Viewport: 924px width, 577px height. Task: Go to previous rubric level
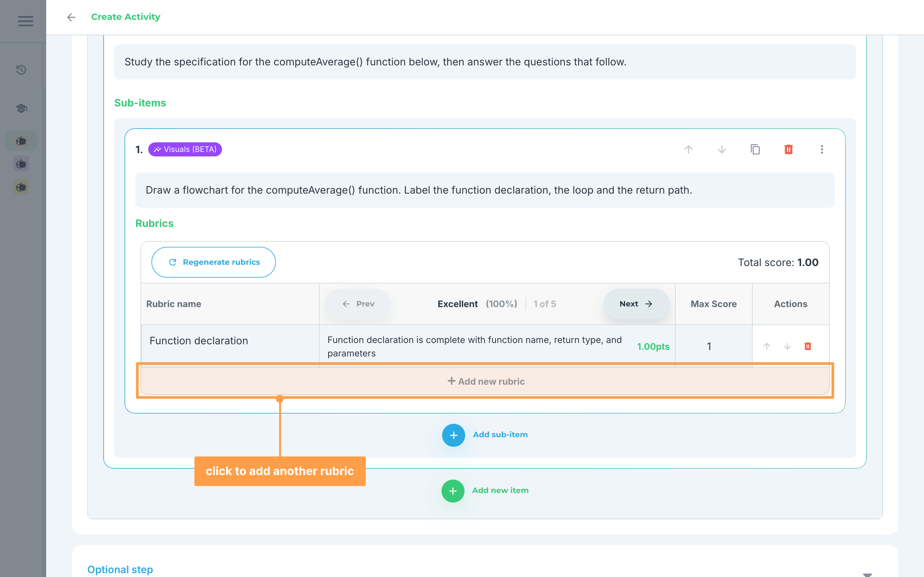[x=358, y=304]
